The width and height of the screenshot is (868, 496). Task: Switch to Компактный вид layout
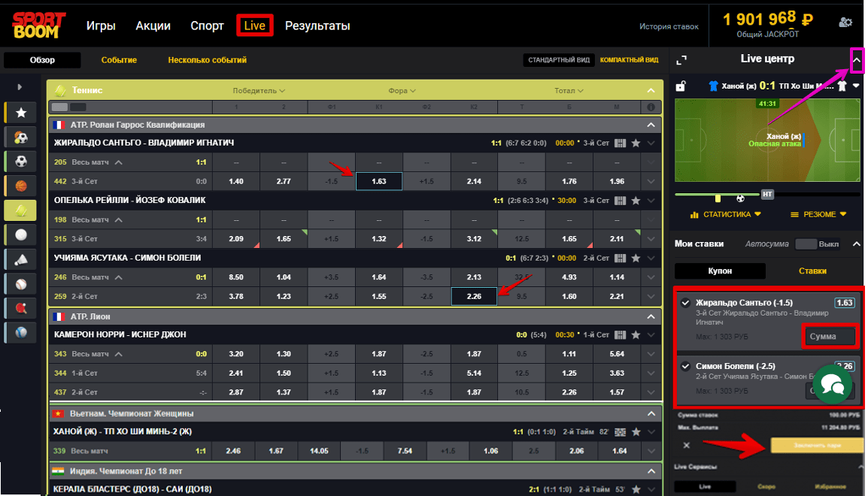[x=629, y=59]
